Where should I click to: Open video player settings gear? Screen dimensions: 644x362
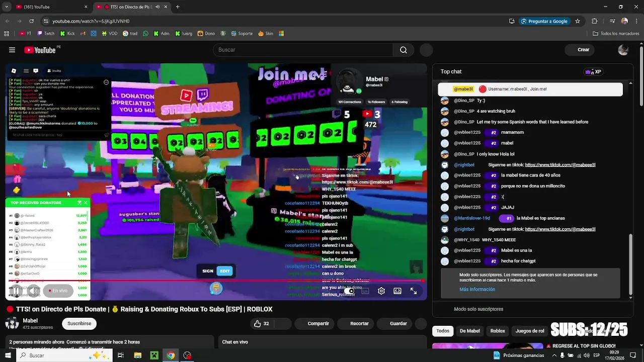[x=381, y=291]
